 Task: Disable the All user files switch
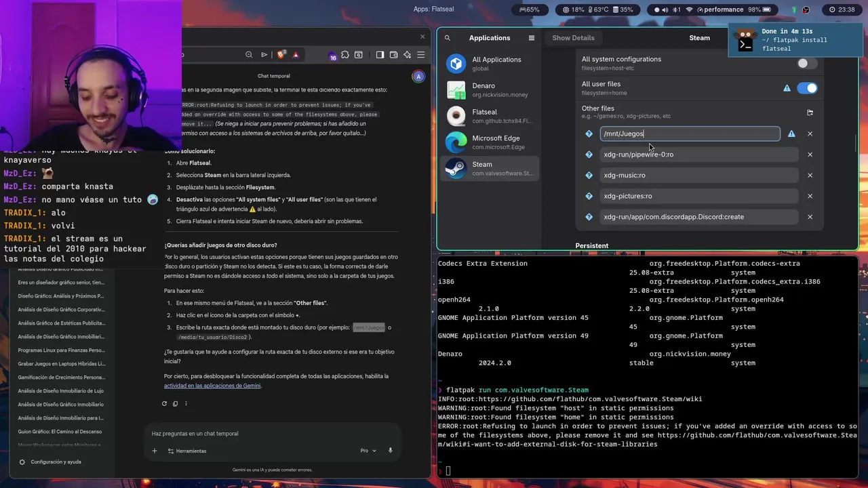tap(807, 88)
